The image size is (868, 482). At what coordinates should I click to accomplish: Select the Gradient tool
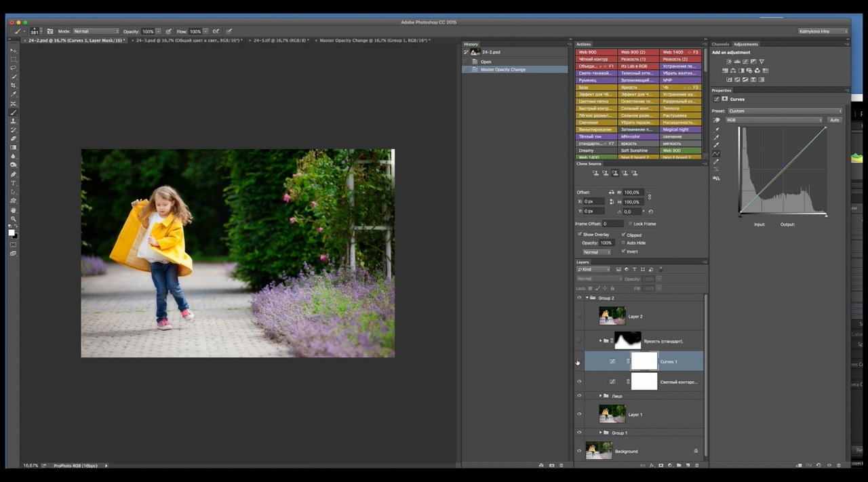(14, 148)
